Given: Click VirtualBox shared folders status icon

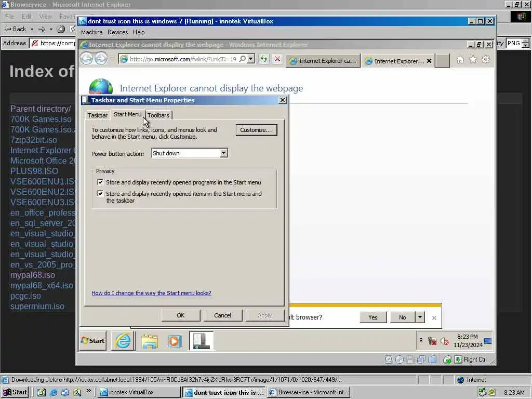Looking at the screenshot, I should 432,360.
